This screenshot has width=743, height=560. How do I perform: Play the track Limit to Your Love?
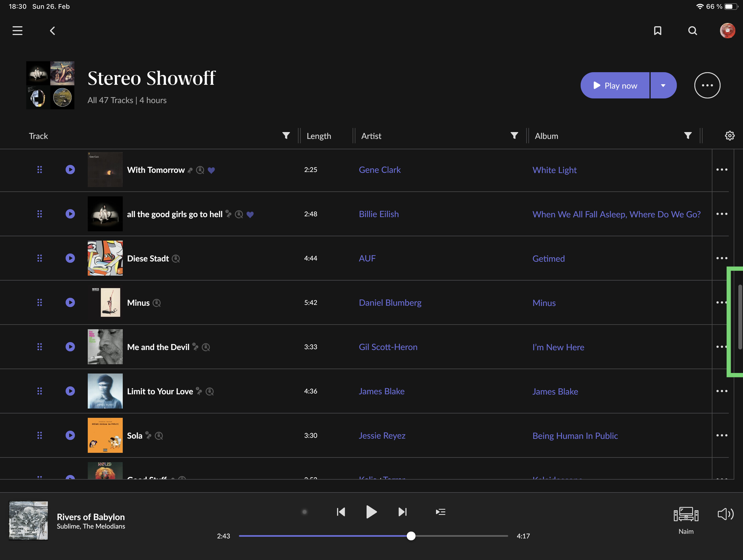(70, 391)
